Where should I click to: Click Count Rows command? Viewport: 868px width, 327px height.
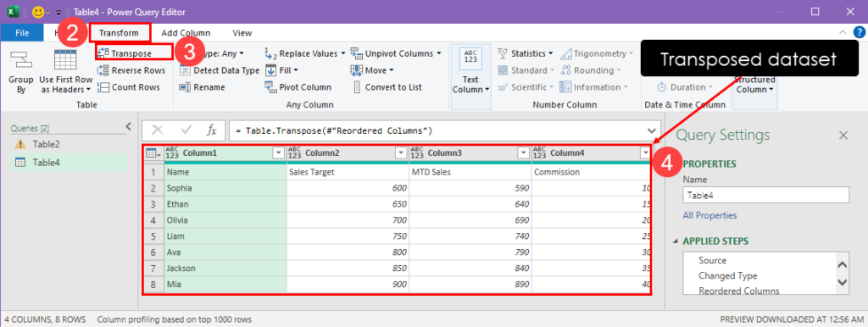(x=129, y=87)
